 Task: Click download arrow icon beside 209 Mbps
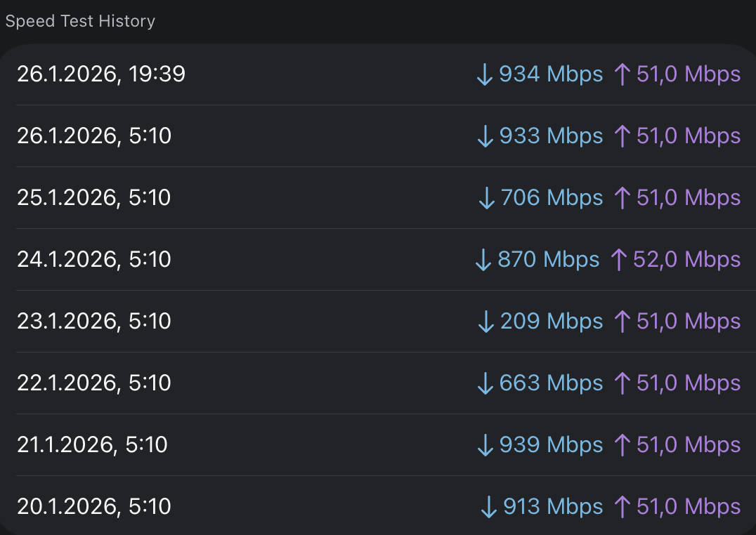pyautogui.click(x=486, y=322)
